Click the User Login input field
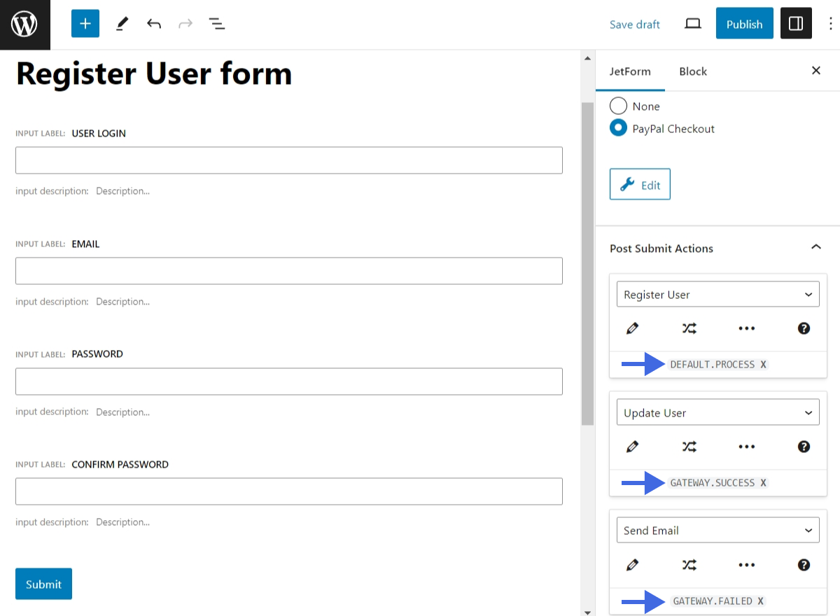The image size is (840, 616). (288, 160)
